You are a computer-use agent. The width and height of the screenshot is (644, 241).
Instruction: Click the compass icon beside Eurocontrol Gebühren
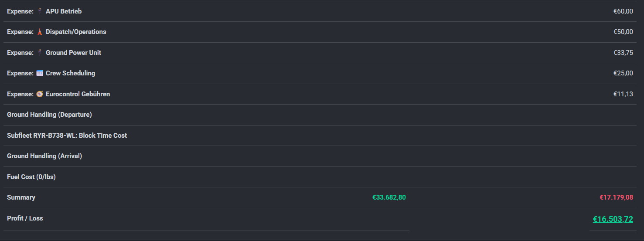tap(40, 94)
